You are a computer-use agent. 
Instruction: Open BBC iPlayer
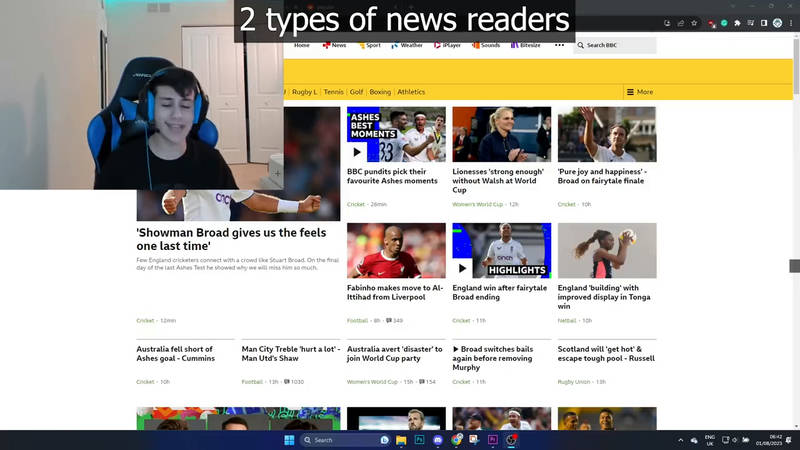(x=447, y=45)
